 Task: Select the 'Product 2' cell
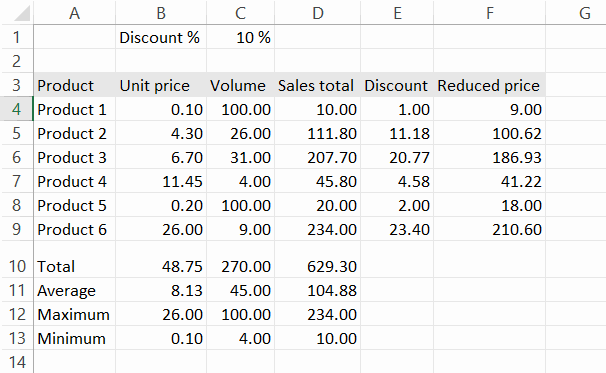[74, 133]
